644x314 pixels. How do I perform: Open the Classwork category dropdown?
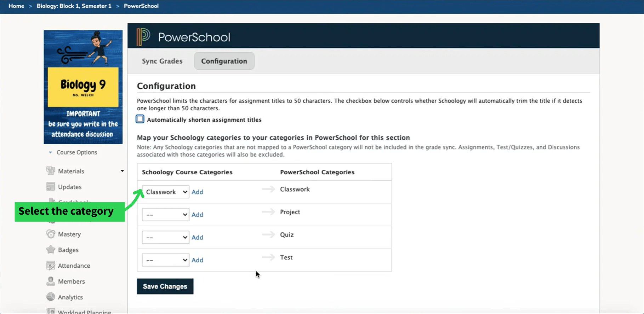pyautogui.click(x=165, y=192)
